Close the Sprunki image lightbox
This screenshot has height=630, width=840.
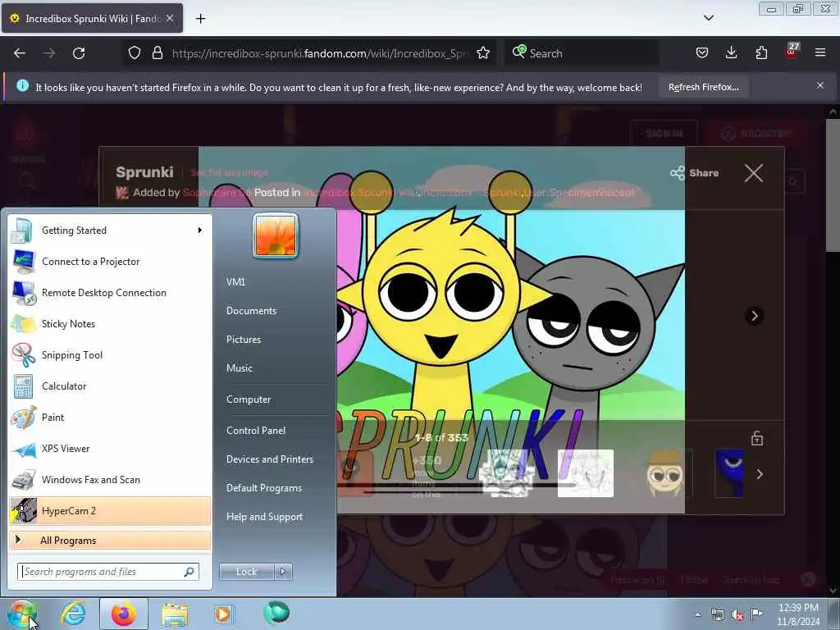754,173
